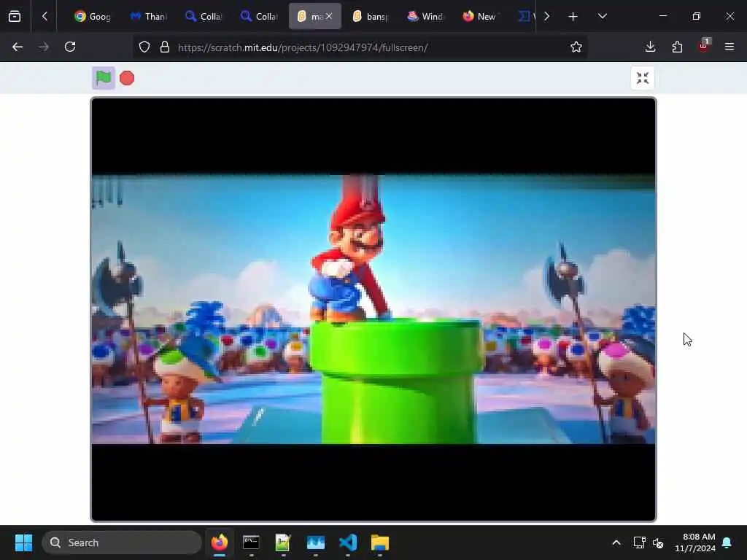
Task: Open the Firefox downloads panel
Action: click(x=650, y=47)
